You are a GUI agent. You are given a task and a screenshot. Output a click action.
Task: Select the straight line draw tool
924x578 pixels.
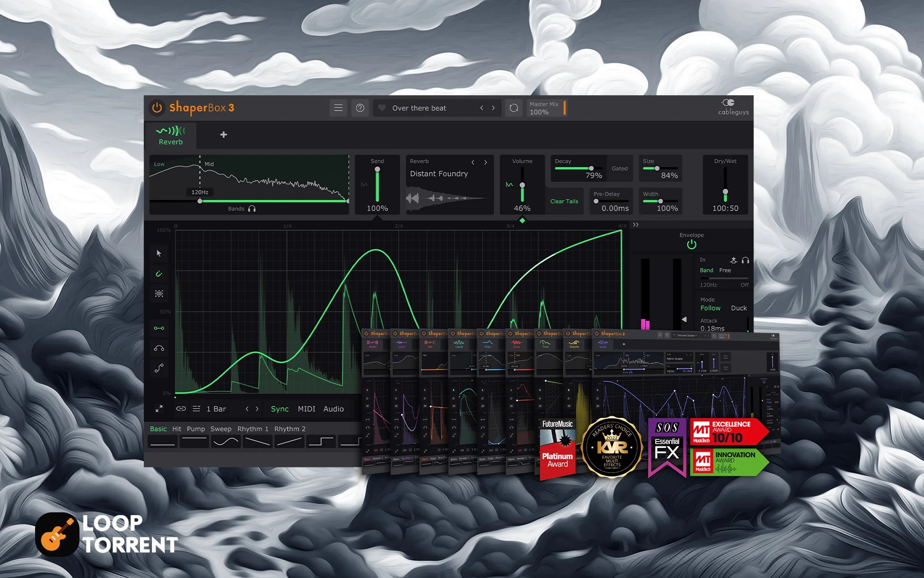point(159,328)
